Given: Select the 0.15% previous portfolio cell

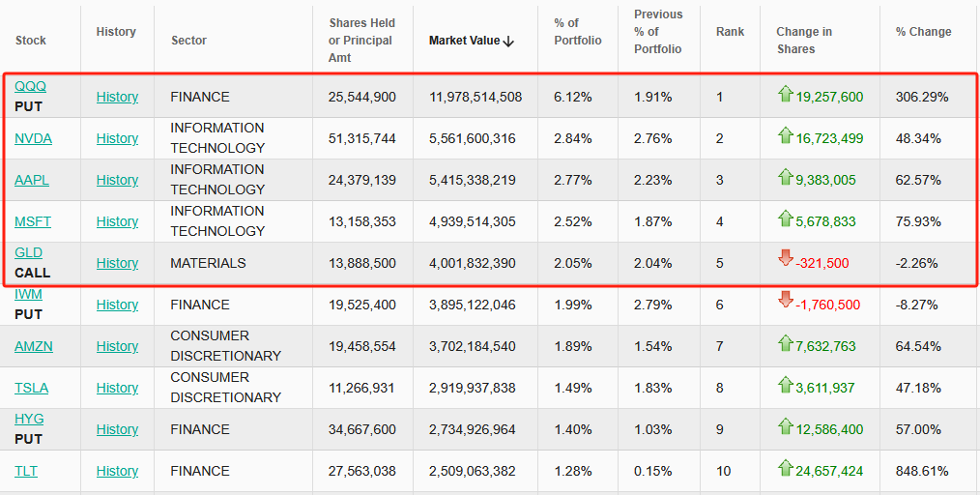Looking at the screenshot, I should (x=653, y=471).
